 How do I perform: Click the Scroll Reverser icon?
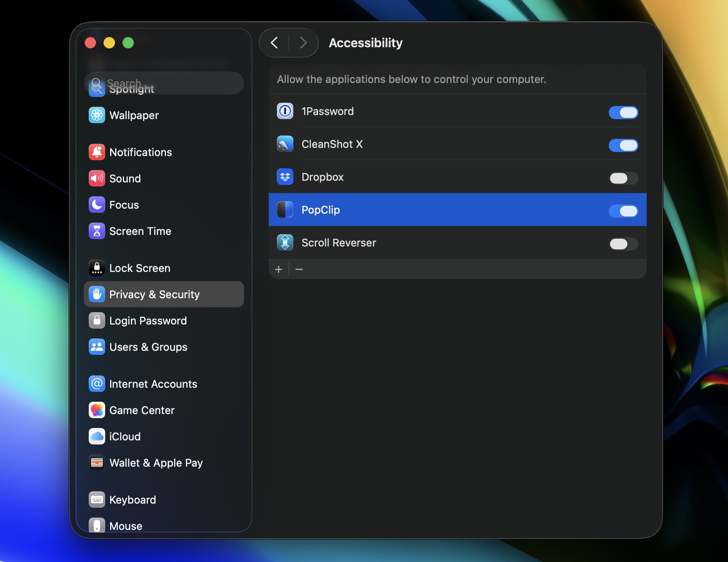click(x=285, y=243)
